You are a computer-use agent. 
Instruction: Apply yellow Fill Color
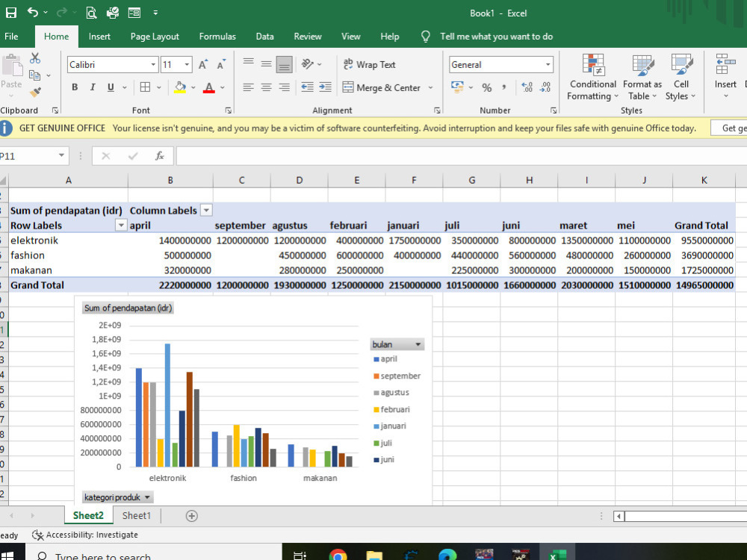(x=180, y=87)
